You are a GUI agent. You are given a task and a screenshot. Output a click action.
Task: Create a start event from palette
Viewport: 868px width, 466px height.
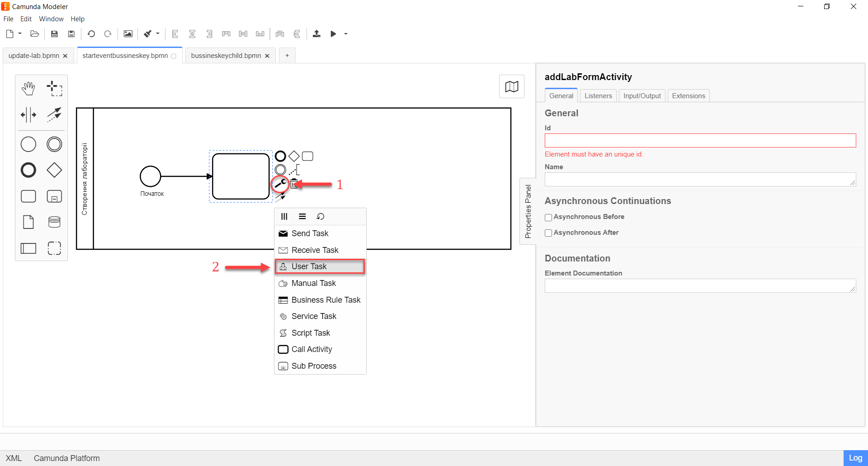[28, 144]
